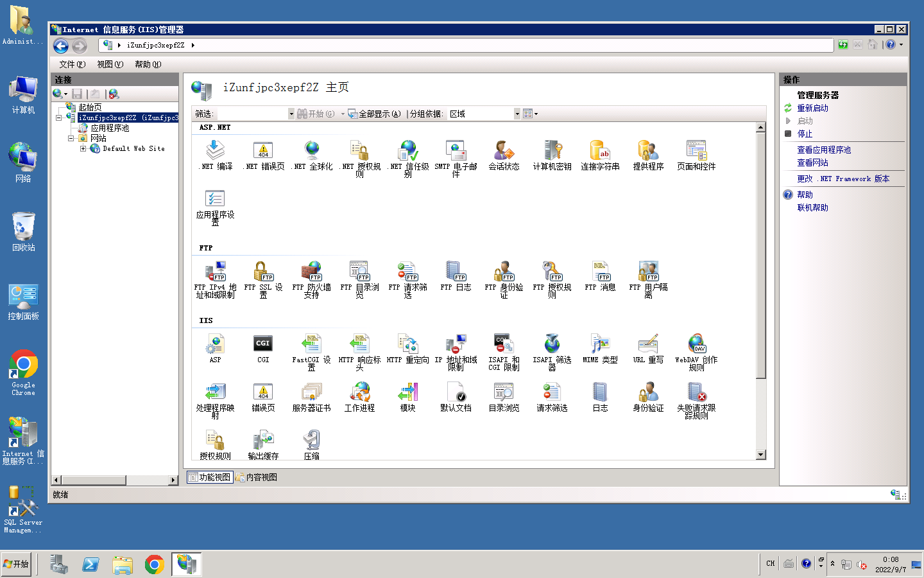Open the FTP 防火墙支持 icon
This screenshot has width=924, height=578.
click(x=312, y=279)
